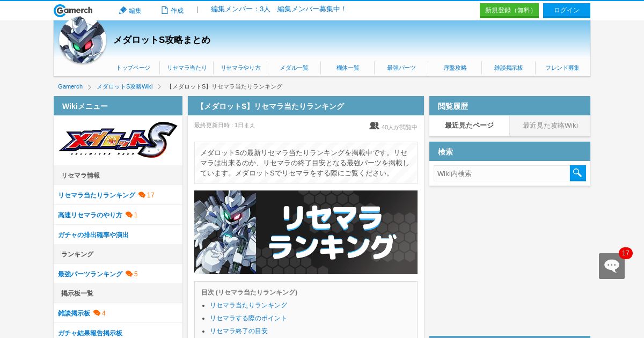Click the 40人が閲覧中 text
This screenshot has width=644, height=338.
tap(399, 127)
